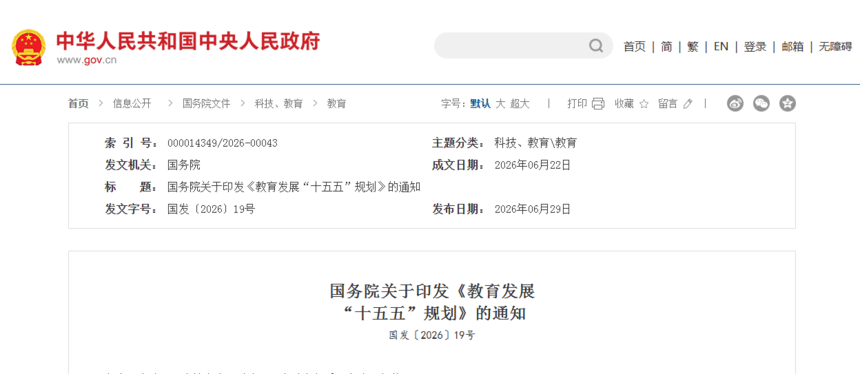This screenshot has height=374, width=860.
Task: Go to breadcrumb 国务院文件
Action: coord(206,104)
